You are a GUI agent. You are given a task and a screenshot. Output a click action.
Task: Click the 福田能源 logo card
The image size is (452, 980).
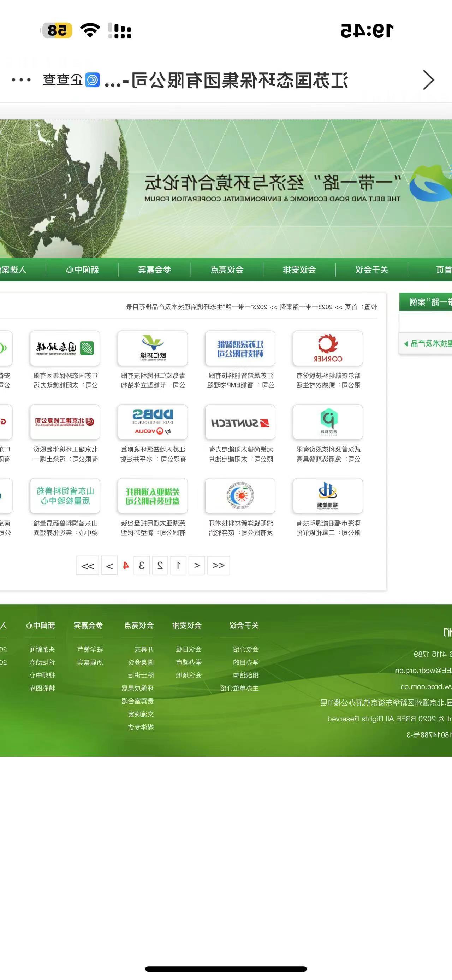tap(328, 496)
